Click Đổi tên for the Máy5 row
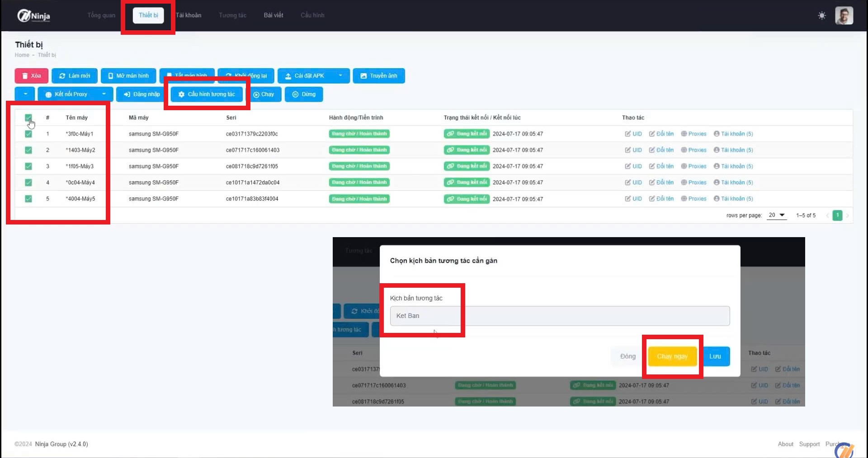This screenshot has width=868, height=458. 661,199
